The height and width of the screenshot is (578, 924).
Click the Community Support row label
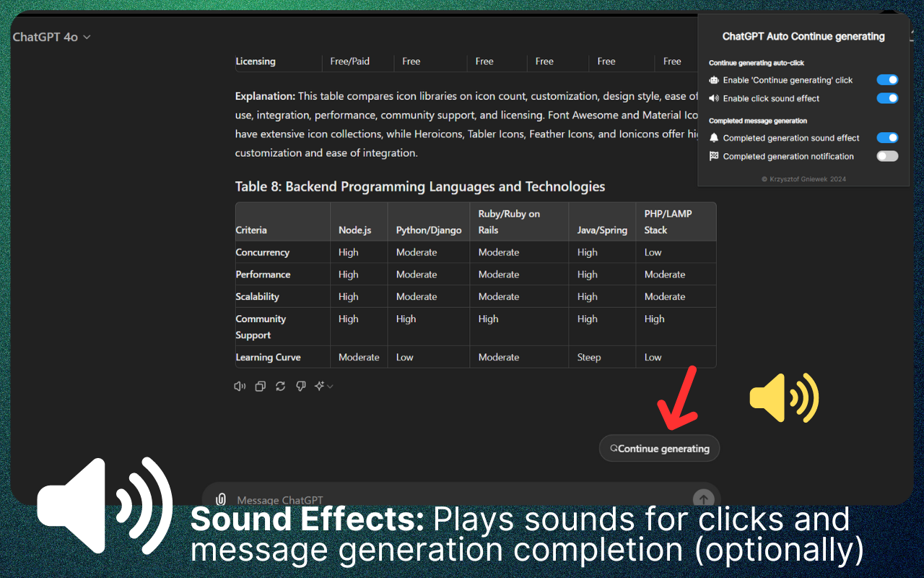coord(261,327)
